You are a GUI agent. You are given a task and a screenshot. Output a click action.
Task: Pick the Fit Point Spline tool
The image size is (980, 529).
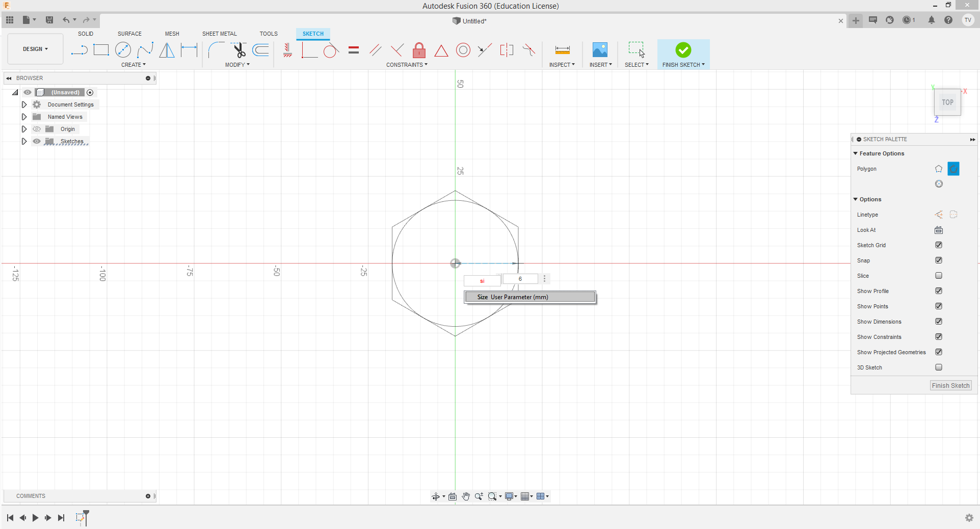[145, 50]
